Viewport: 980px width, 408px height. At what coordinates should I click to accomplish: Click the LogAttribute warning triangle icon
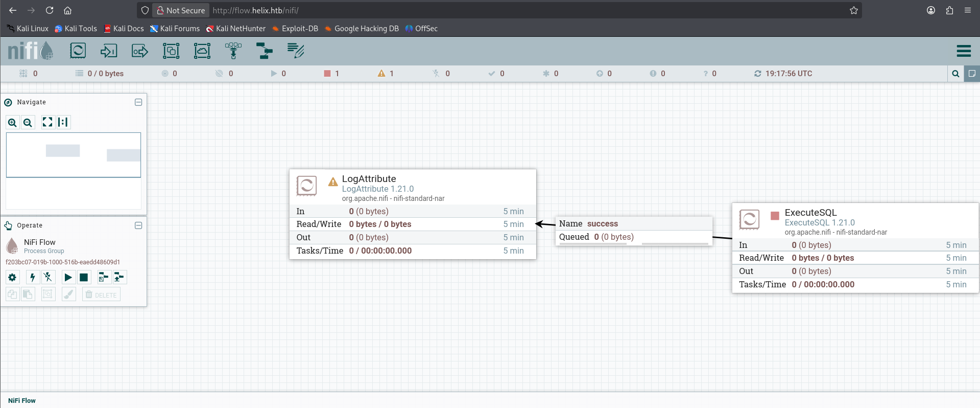(333, 182)
